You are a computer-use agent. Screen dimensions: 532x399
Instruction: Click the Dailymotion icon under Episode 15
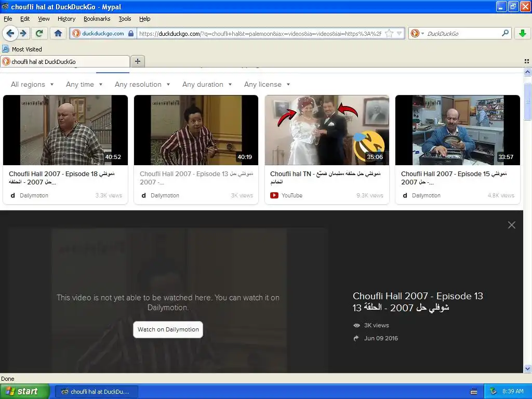point(405,195)
